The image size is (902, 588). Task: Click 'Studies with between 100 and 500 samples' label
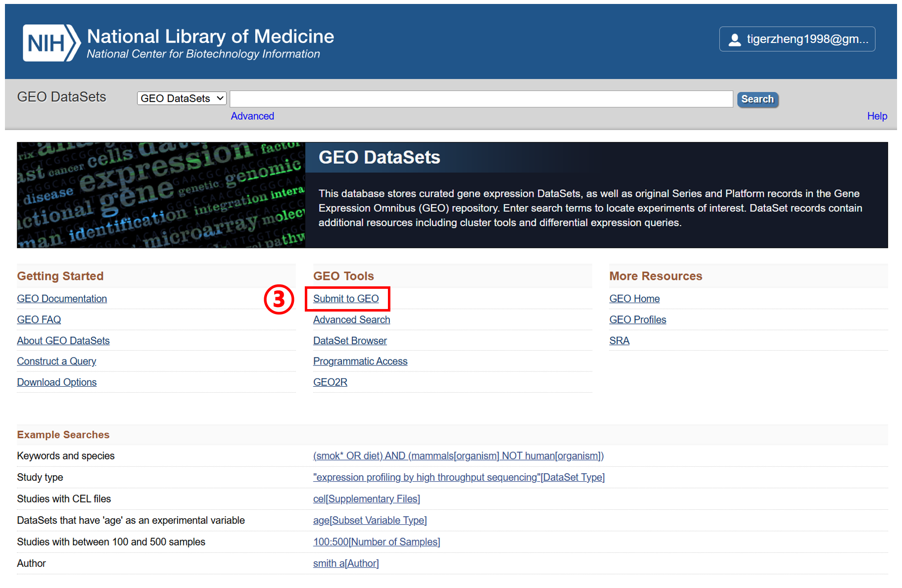pyautogui.click(x=111, y=542)
